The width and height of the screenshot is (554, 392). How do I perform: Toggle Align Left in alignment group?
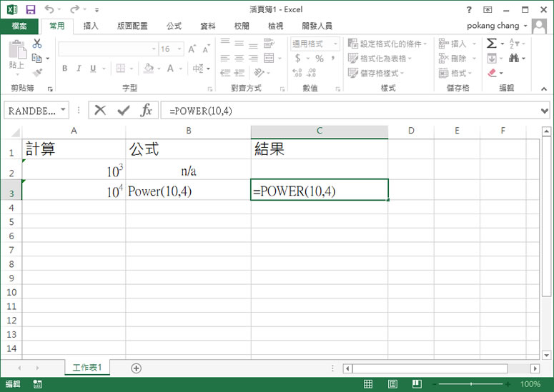pos(225,59)
